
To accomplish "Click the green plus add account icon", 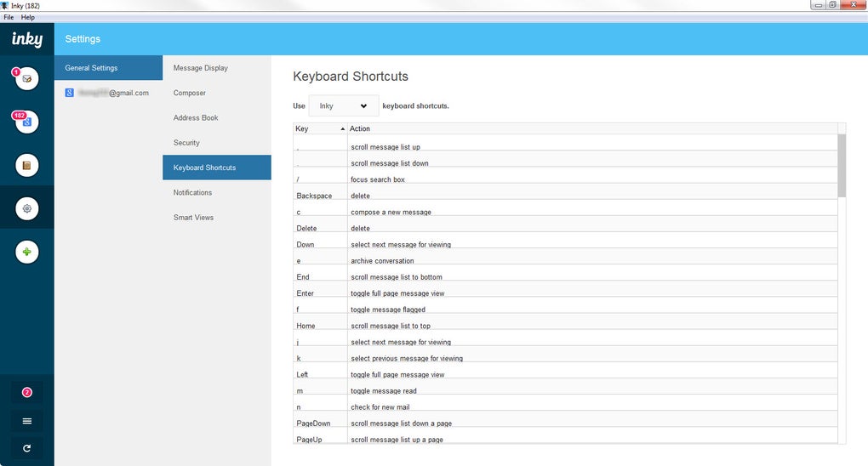I will (27, 252).
